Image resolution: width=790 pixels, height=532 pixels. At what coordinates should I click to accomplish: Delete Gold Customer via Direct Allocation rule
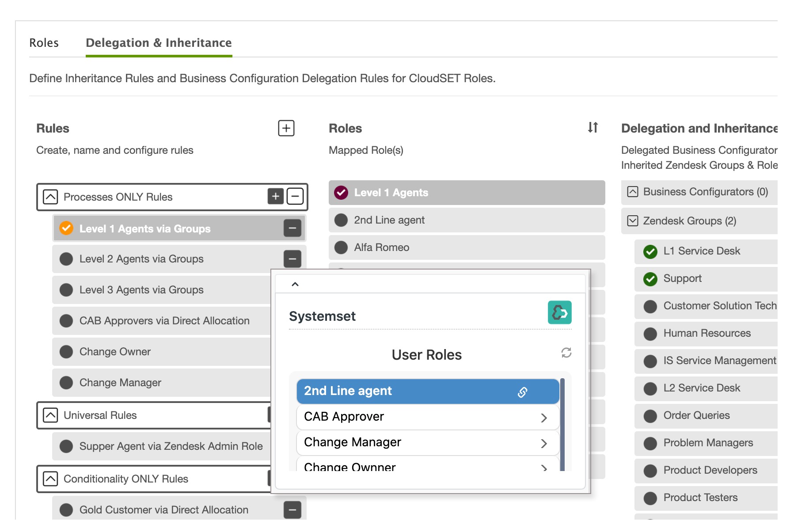click(292, 510)
